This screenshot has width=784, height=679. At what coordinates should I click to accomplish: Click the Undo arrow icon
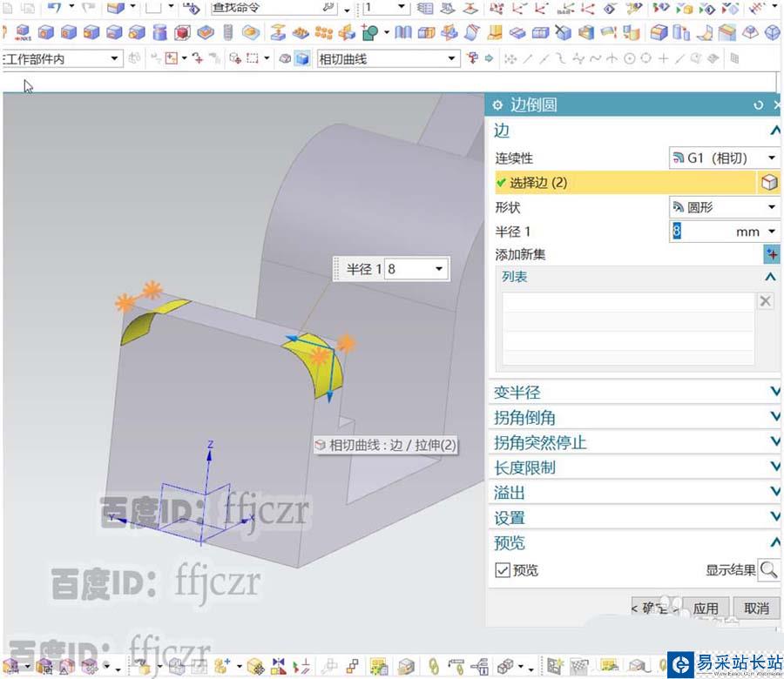point(54,7)
